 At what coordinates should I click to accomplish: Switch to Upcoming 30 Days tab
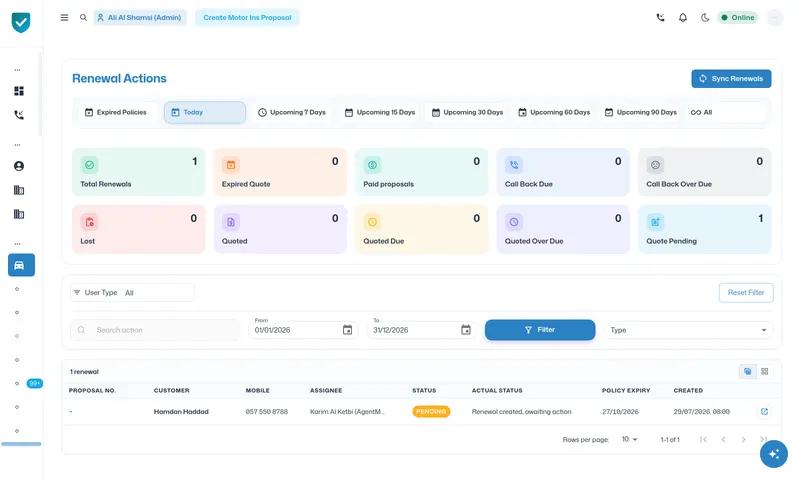(x=467, y=112)
